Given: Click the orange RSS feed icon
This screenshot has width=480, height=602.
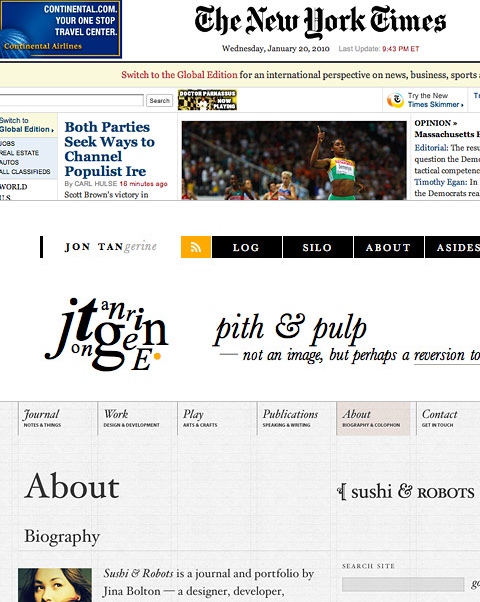Looking at the screenshot, I should tap(196, 247).
